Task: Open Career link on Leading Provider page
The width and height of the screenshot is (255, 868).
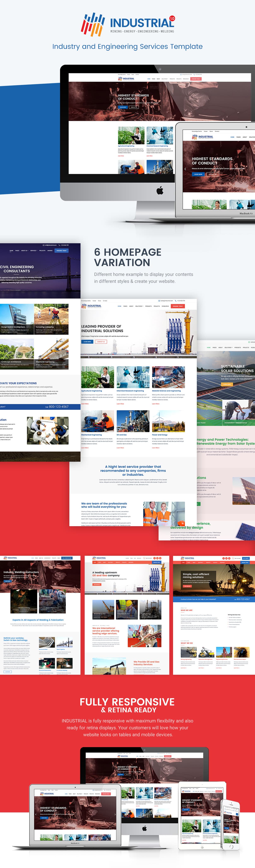Action: 94,300
